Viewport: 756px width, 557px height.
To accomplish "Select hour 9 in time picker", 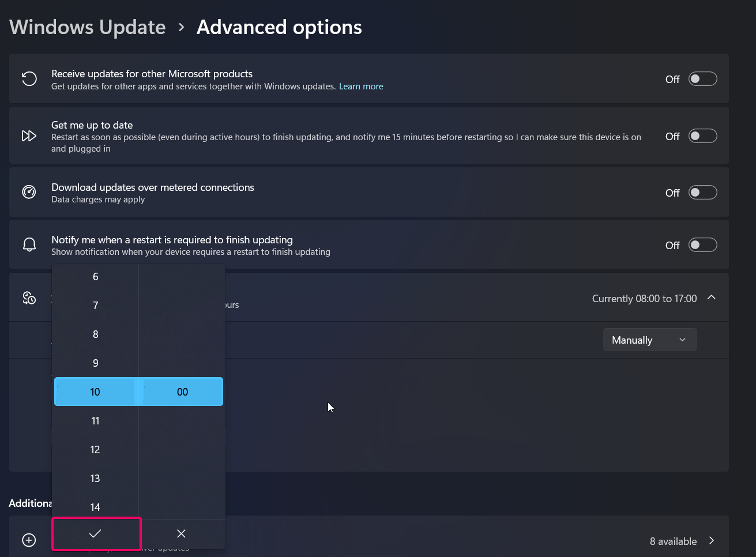I will tap(95, 363).
